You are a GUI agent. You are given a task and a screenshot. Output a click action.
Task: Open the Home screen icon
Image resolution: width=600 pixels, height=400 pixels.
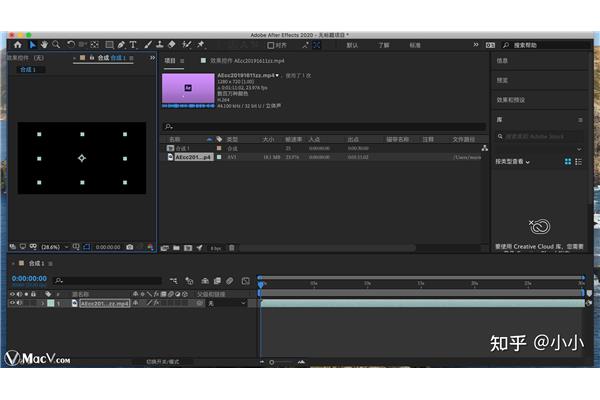pyautogui.click(x=18, y=45)
